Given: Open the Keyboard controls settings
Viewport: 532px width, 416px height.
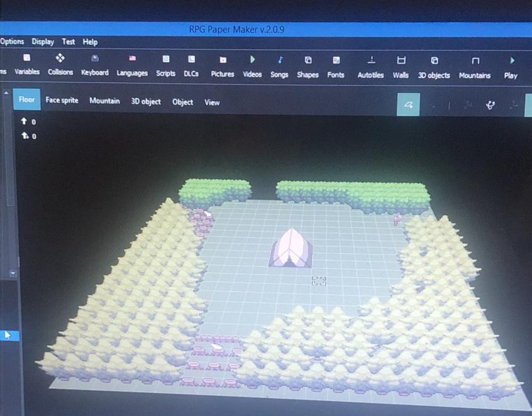Looking at the screenshot, I should (95, 65).
